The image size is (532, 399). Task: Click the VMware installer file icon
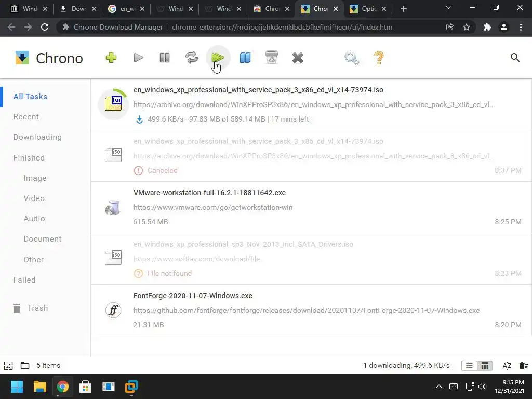[x=113, y=207]
